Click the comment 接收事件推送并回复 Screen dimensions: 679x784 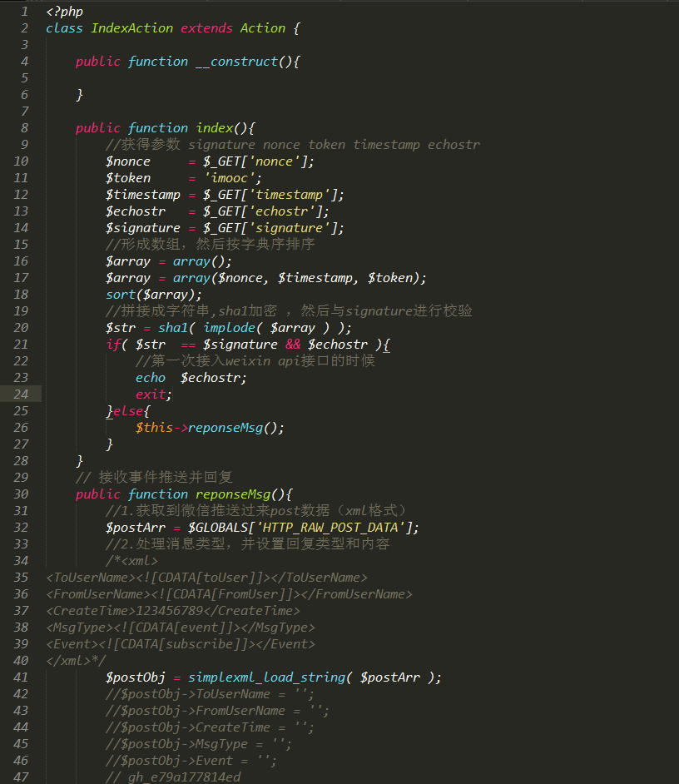[154, 478]
